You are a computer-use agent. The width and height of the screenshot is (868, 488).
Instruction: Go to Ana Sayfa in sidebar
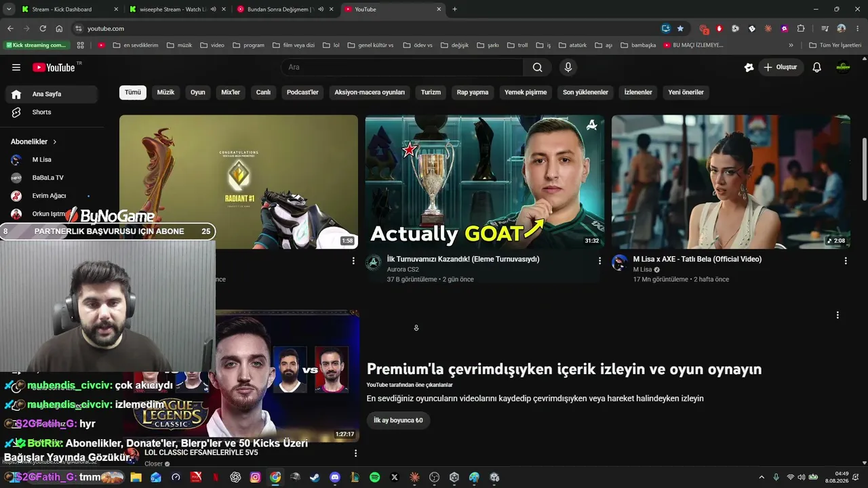52,94
